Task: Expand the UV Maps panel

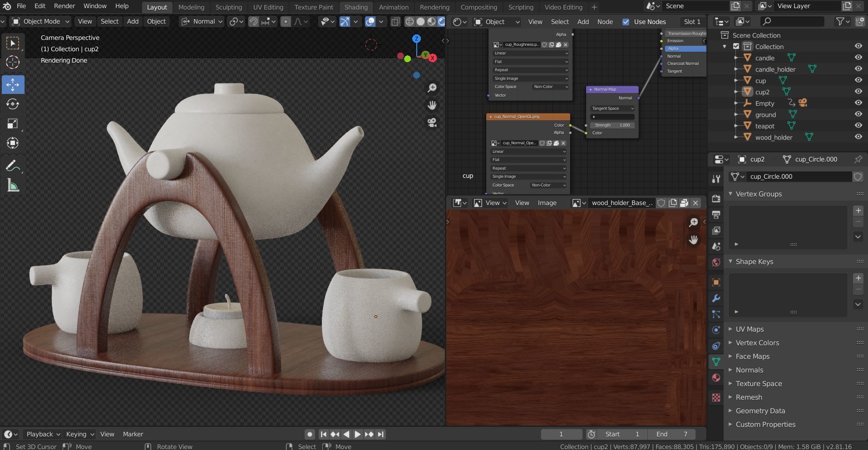Action: pyautogui.click(x=750, y=329)
